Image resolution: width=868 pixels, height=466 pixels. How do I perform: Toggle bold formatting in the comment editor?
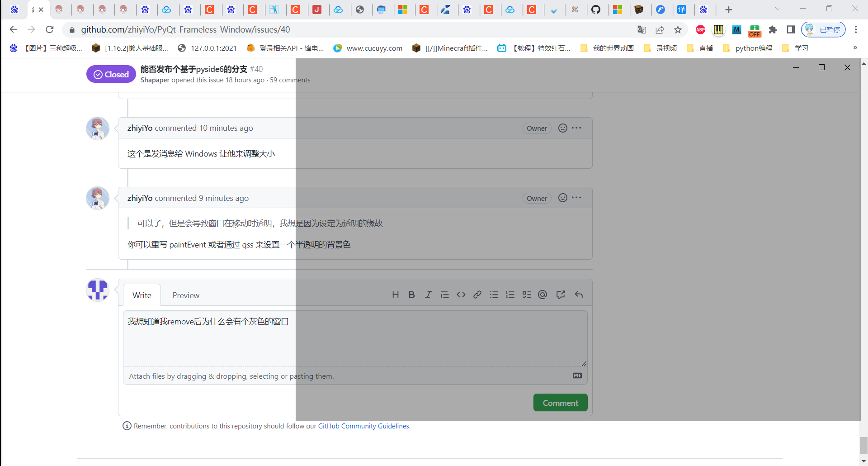411,295
